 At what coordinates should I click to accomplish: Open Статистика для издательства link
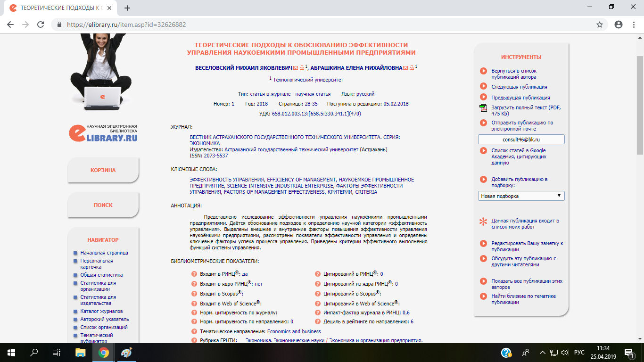coord(98,300)
